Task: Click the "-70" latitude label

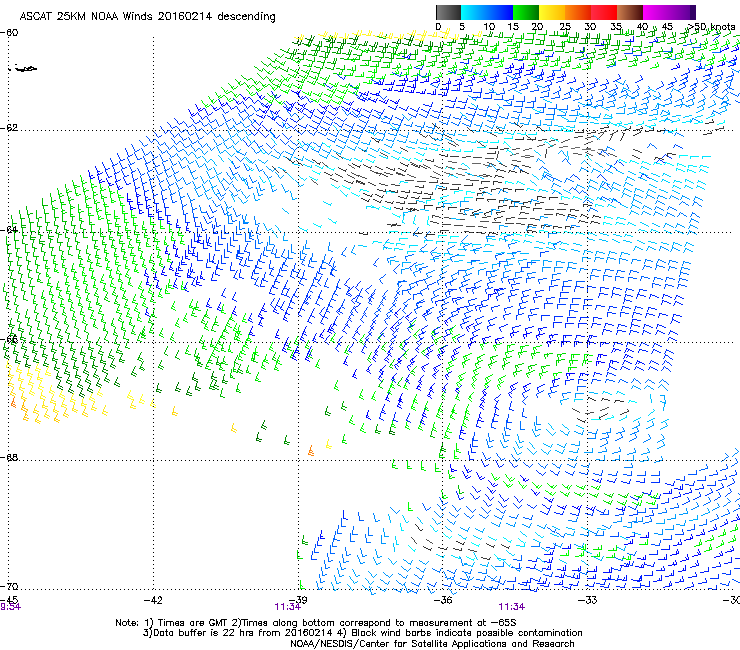Action: coord(9,586)
